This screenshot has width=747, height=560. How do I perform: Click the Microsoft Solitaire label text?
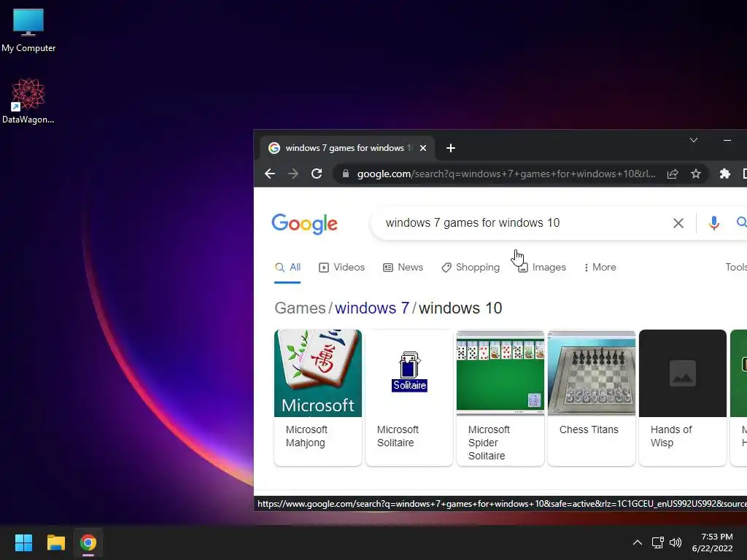coord(398,436)
